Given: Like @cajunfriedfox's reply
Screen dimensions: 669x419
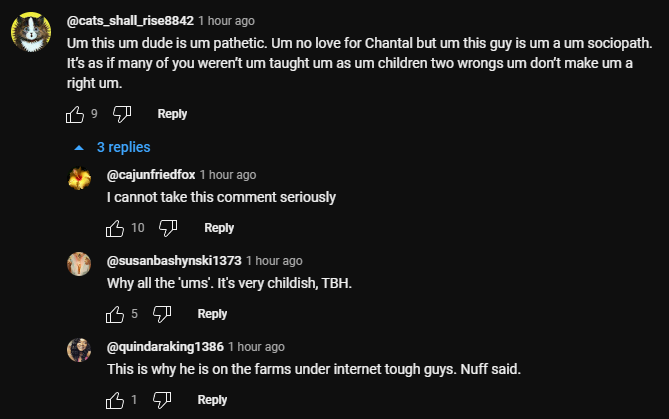Looking at the screenshot, I should pos(115,228).
